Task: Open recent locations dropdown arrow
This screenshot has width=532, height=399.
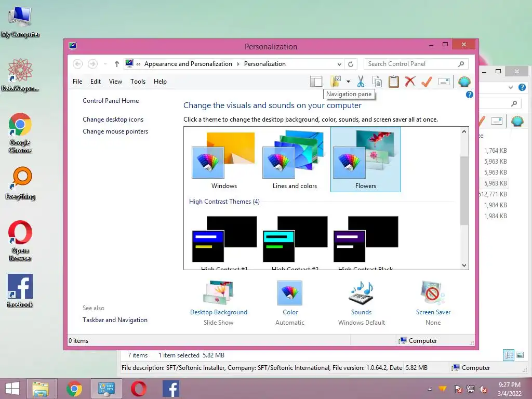Action: click(x=105, y=64)
